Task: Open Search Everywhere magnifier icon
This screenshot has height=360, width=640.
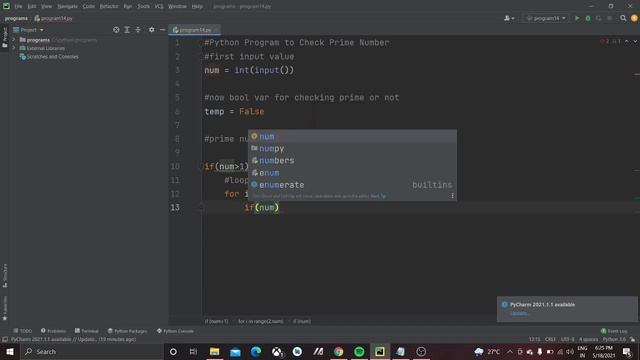Action: (x=623, y=18)
